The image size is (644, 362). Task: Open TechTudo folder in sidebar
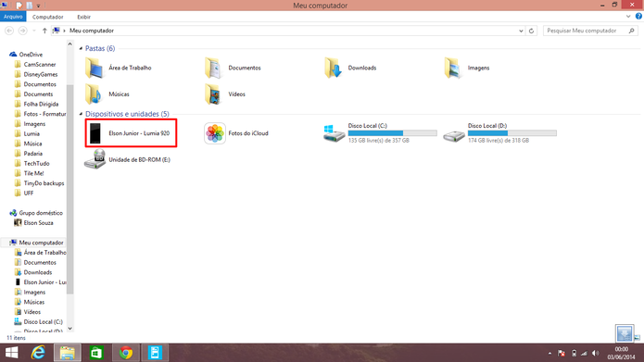click(x=32, y=163)
